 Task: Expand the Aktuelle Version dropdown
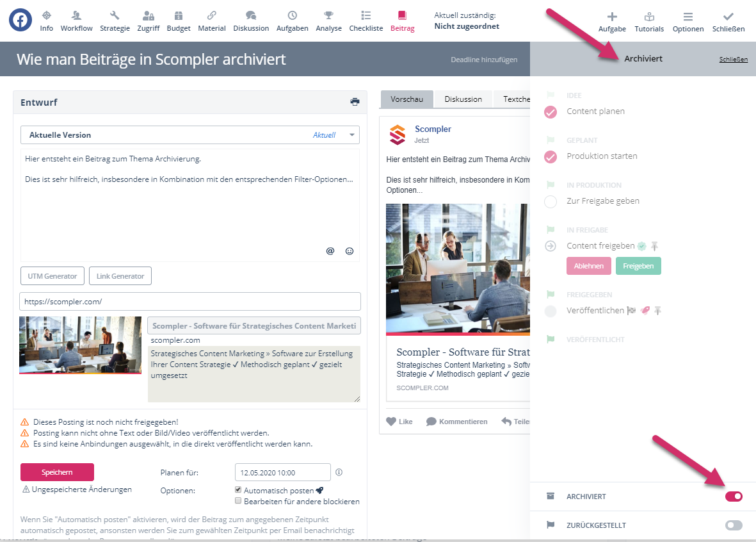pyautogui.click(x=352, y=135)
